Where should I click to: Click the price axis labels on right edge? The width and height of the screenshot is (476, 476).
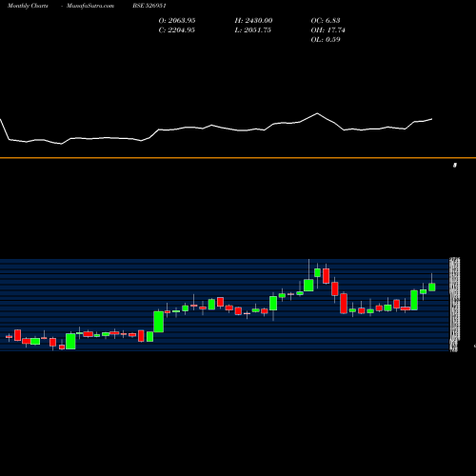pos(454,305)
